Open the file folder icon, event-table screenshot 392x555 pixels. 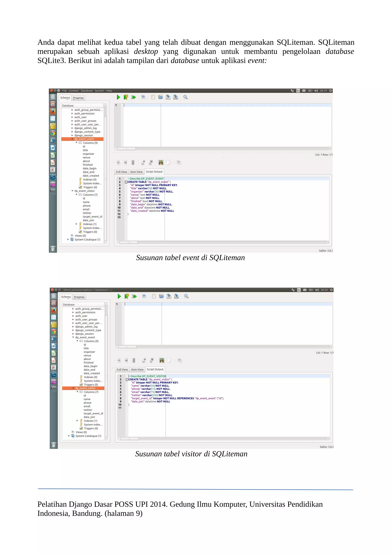click(x=160, y=97)
